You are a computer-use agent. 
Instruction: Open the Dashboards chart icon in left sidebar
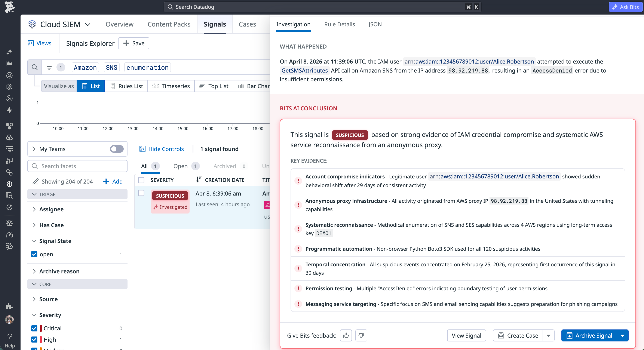coord(9,64)
